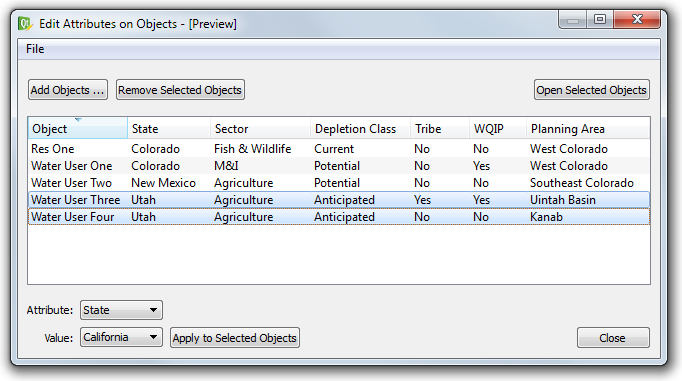Viewport: 682px width, 381px height.
Task: Sort by the Object column header
Action: click(x=77, y=128)
